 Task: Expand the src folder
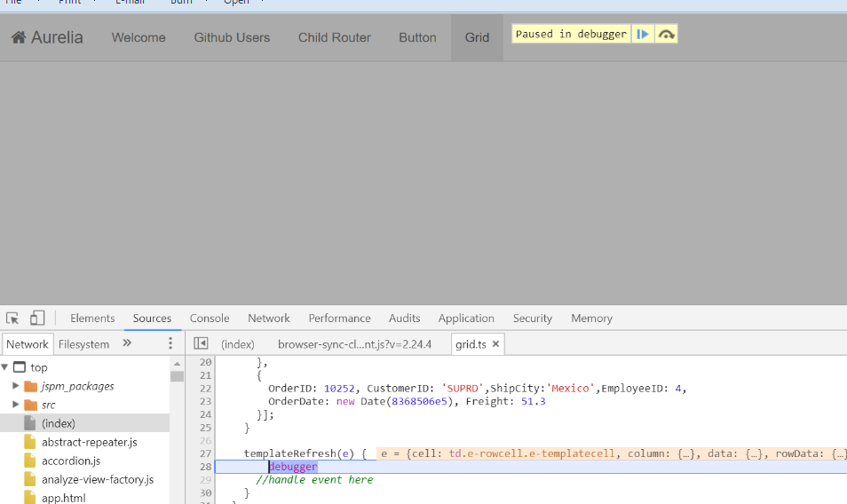point(16,404)
